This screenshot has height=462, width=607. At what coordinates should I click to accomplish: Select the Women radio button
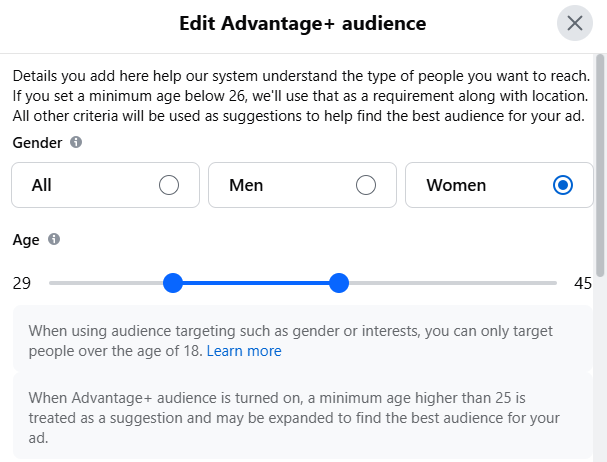pyautogui.click(x=563, y=185)
